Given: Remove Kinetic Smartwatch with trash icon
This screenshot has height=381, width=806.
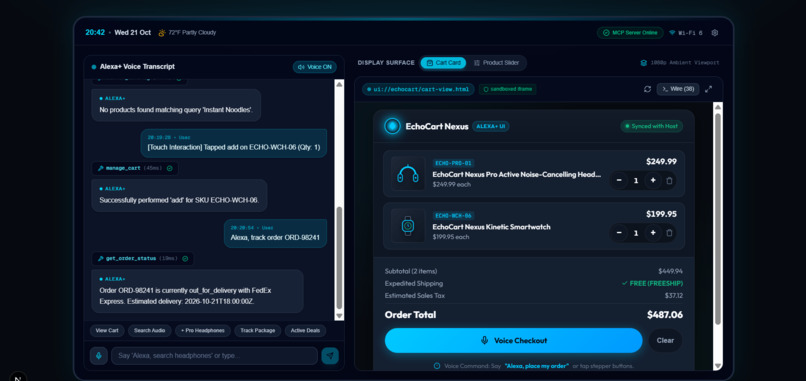Looking at the screenshot, I should (669, 233).
